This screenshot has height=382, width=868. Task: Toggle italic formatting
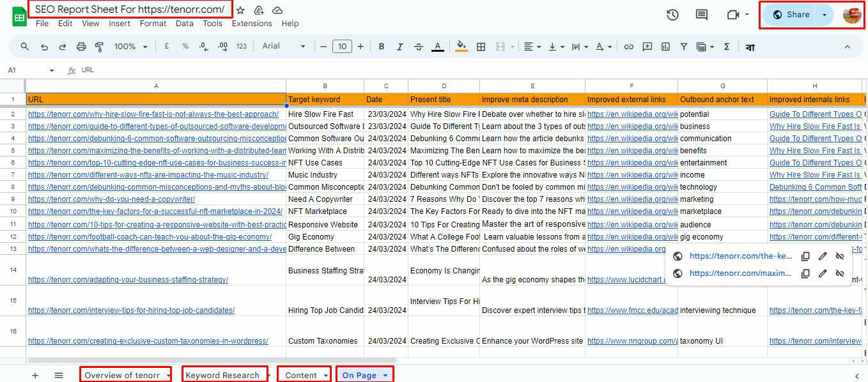click(x=399, y=47)
